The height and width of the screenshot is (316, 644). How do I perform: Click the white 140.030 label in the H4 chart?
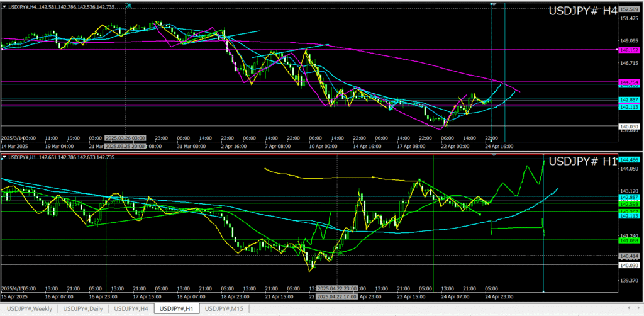tap(628, 127)
